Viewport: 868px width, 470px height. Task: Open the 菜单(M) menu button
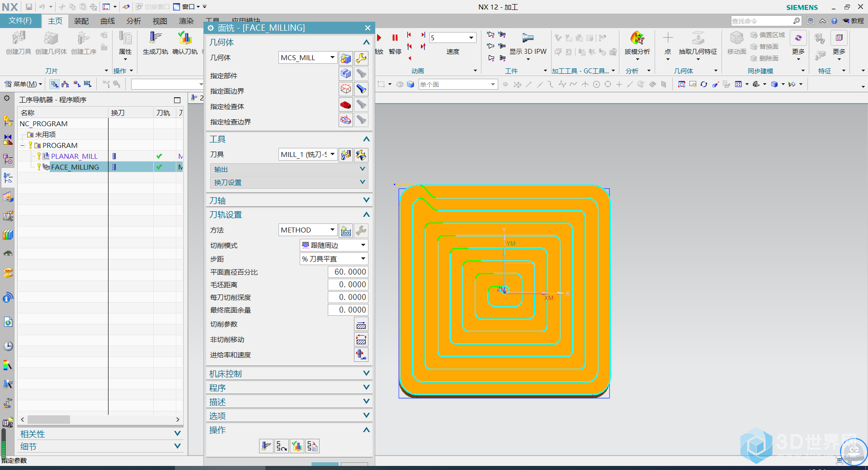pos(23,84)
